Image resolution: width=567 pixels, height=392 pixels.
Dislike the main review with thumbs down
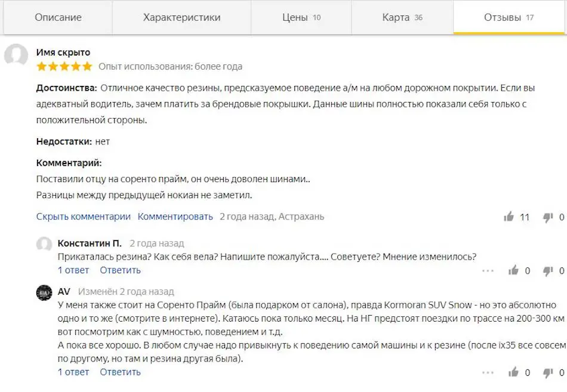(x=548, y=217)
